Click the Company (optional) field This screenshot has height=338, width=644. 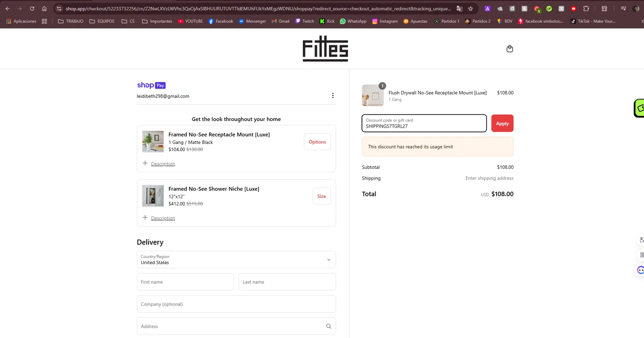[236, 304]
